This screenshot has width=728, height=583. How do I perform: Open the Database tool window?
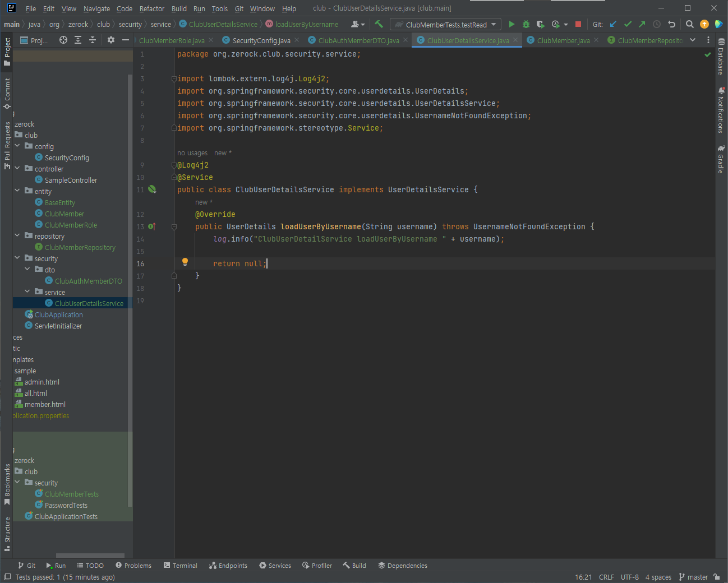pyautogui.click(x=721, y=57)
